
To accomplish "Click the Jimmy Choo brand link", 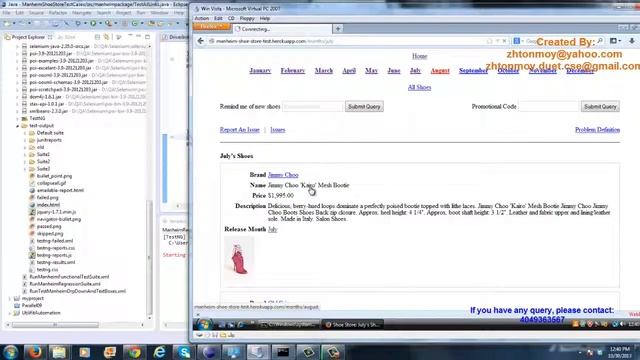I will pos(283,175).
